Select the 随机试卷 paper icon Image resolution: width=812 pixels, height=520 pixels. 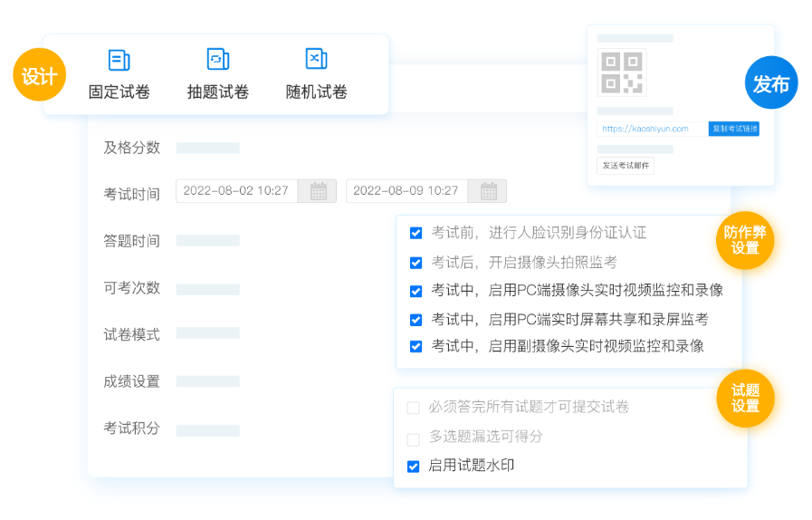click(x=316, y=60)
